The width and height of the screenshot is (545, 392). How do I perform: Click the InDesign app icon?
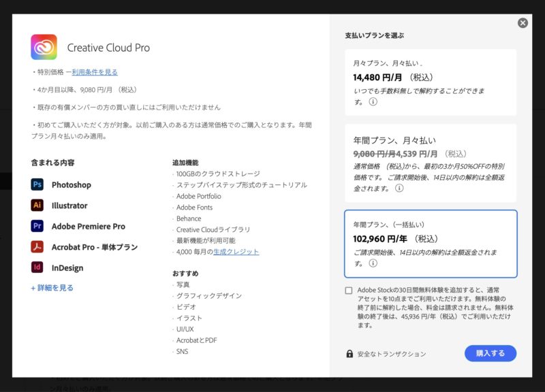(x=37, y=267)
